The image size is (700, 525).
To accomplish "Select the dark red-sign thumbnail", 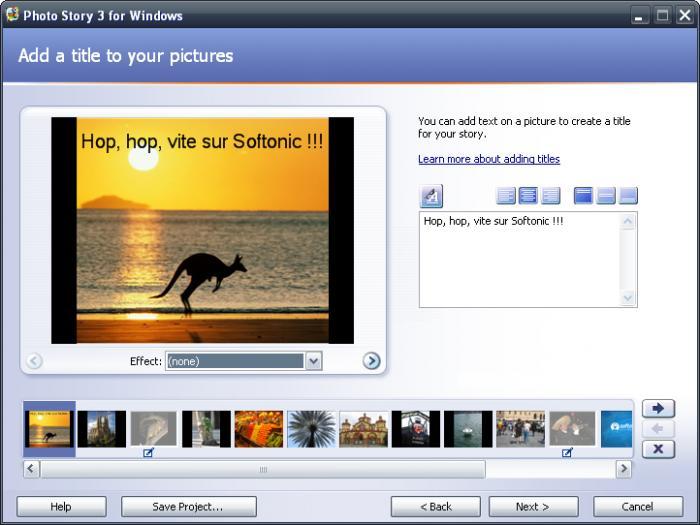I will tap(416, 429).
